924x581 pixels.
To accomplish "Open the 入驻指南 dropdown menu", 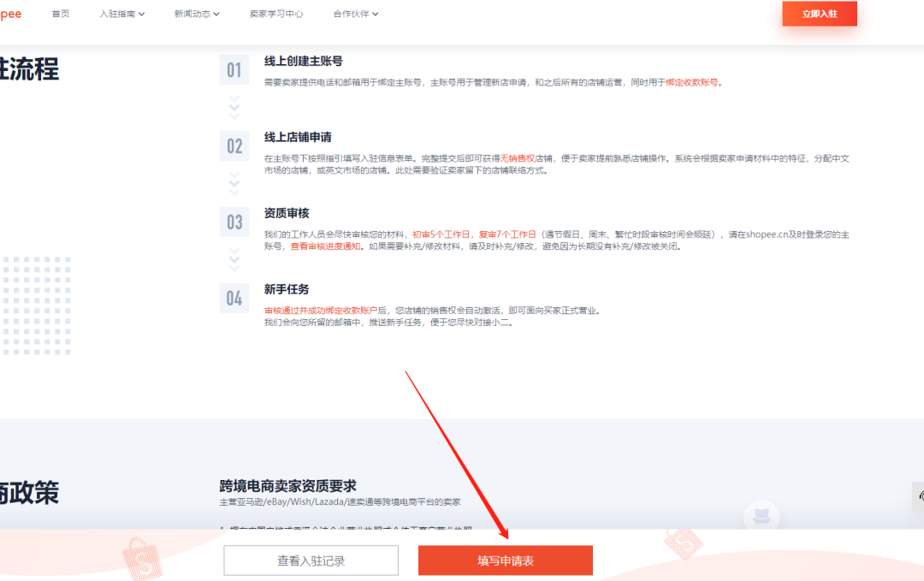I will point(121,14).
